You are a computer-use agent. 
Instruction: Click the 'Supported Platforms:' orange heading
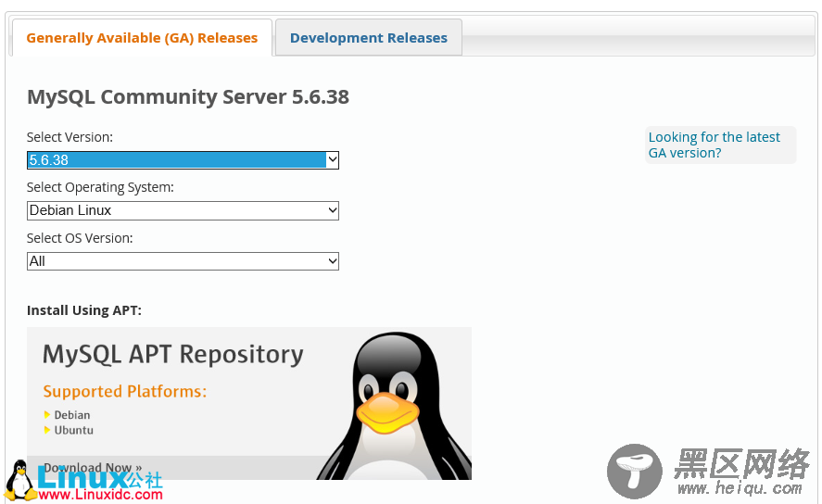coord(125,391)
